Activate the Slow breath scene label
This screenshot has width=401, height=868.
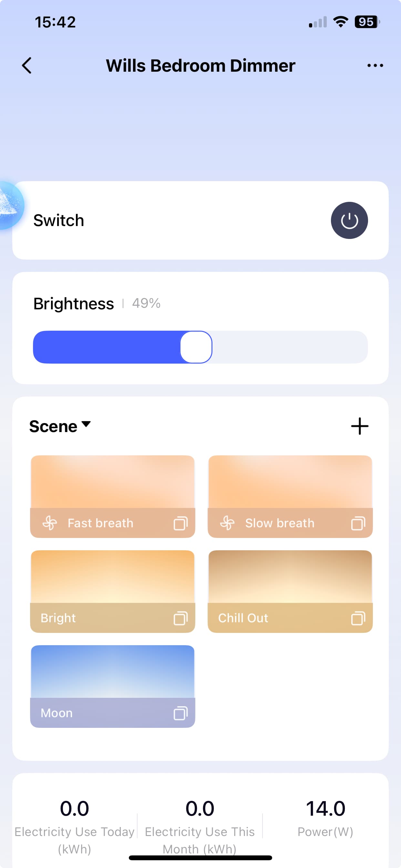[x=279, y=523]
